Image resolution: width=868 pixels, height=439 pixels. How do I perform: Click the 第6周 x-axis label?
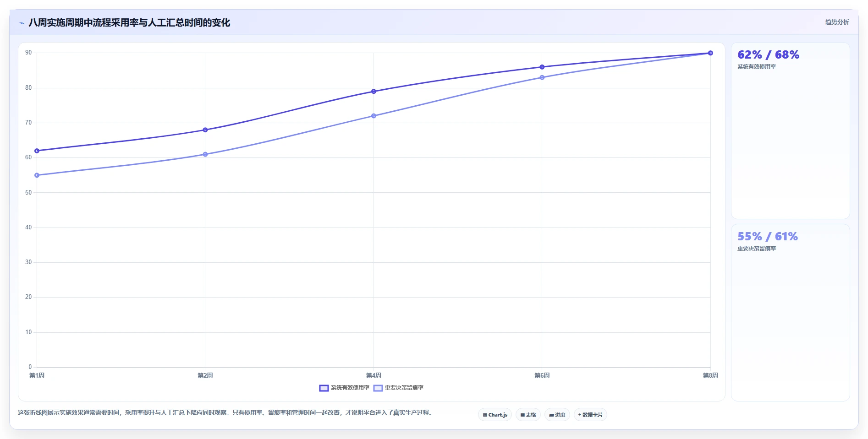(542, 375)
